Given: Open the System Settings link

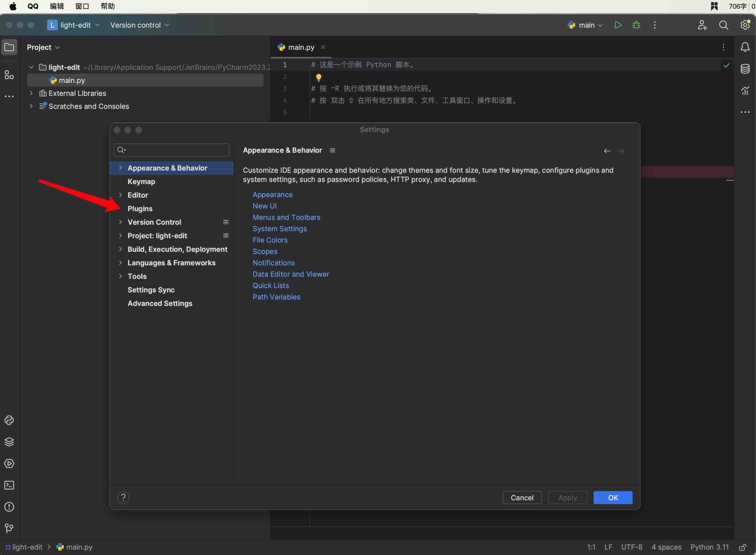Looking at the screenshot, I should [280, 229].
